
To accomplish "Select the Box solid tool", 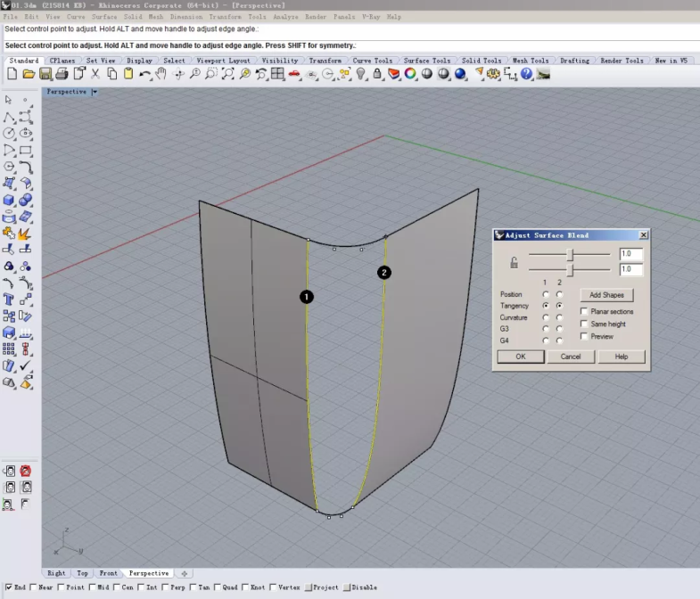I will point(9,200).
